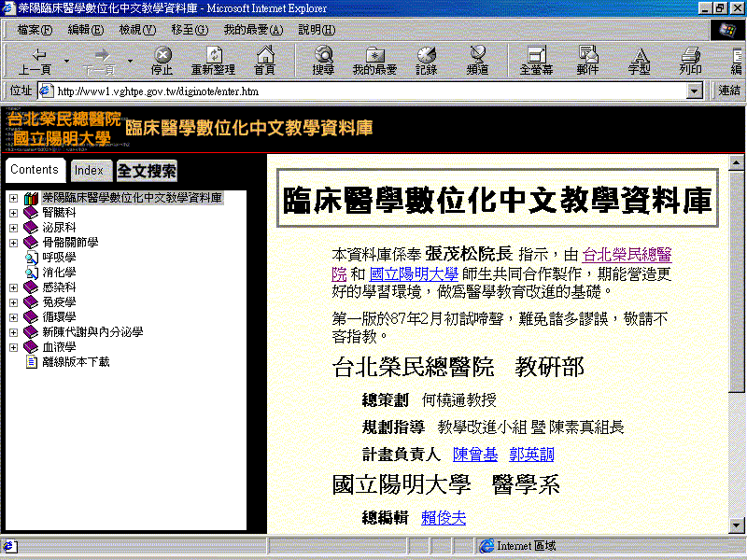The image size is (747, 560).
Task: Open the Mail (郵件) toolbar icon
Action: 587,61
